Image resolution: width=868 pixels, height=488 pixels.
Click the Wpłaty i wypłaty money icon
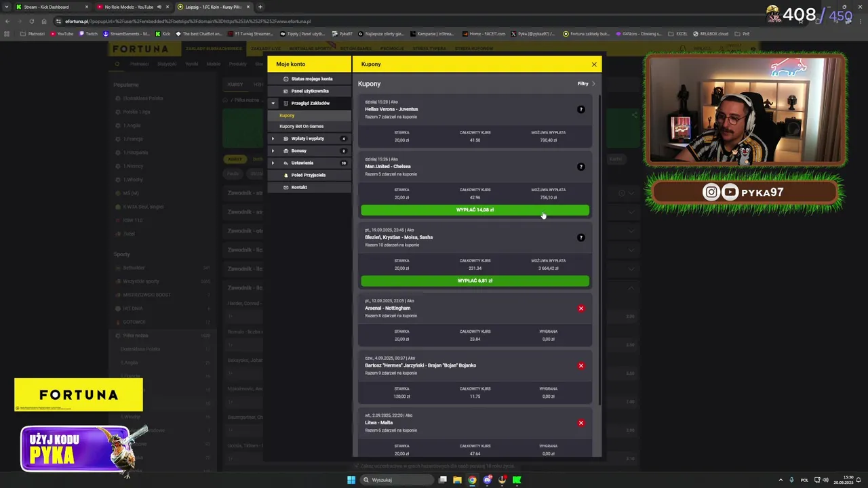pos(285,138)
